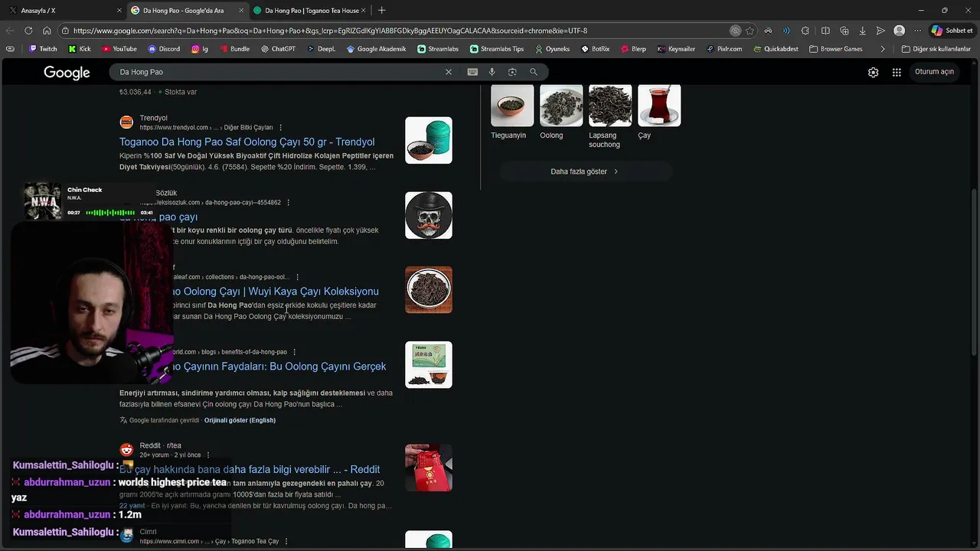
Task: Close the Anasayfa / X tab
Action: pos(119,10)
